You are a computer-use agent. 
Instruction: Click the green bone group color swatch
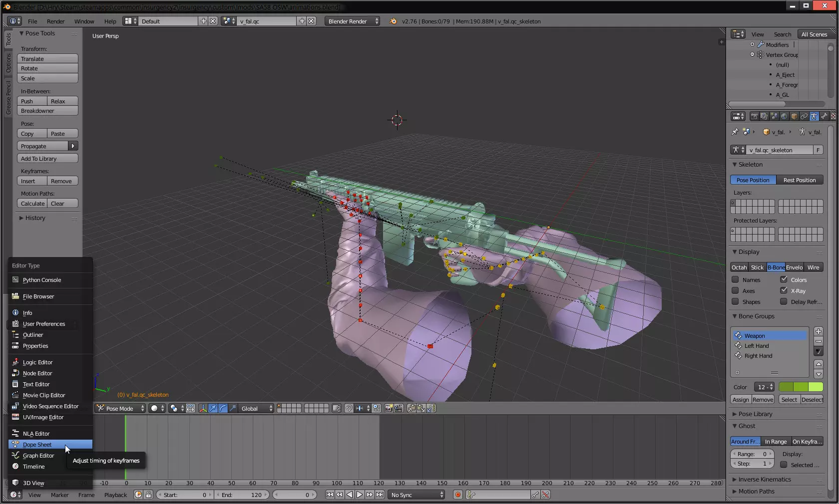pos(801,387)
